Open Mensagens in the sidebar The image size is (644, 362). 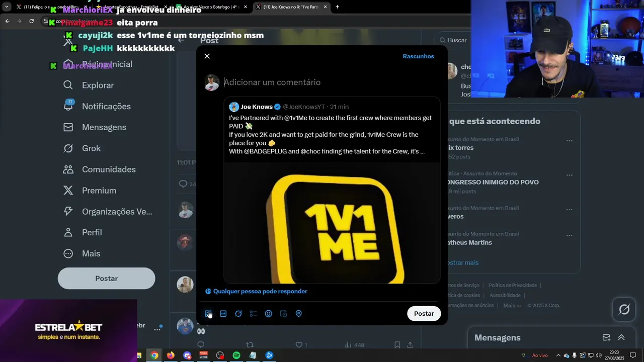95,128
